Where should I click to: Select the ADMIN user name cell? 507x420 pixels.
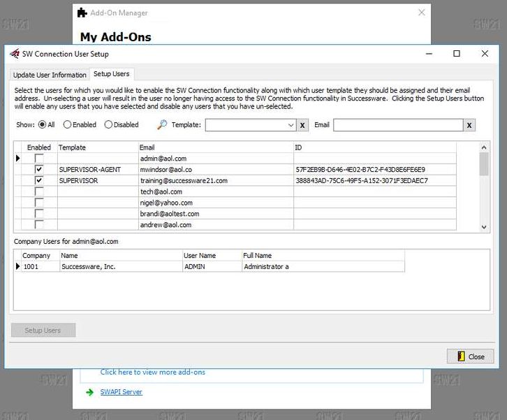pyautogui.click(x=212, y=267)
